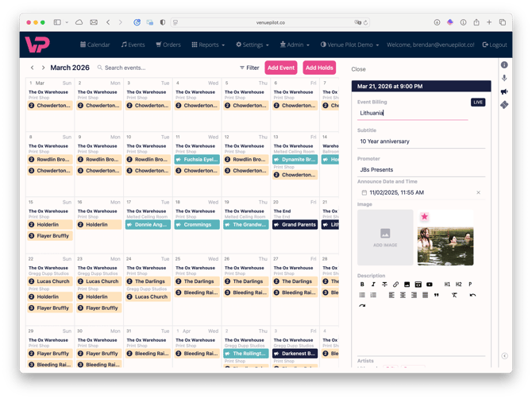Toggle the LIVE status badge

[x=477, y=103]
